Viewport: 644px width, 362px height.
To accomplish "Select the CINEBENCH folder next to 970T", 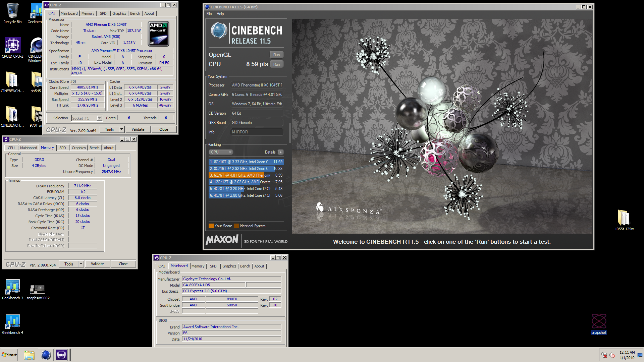I will click(12, 117).
